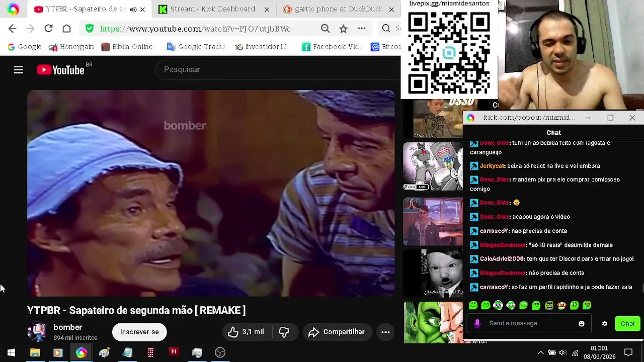This screenshot has width=644, height=362.
Task: Open the Google bookmark
Action: [x=24, y=47]
